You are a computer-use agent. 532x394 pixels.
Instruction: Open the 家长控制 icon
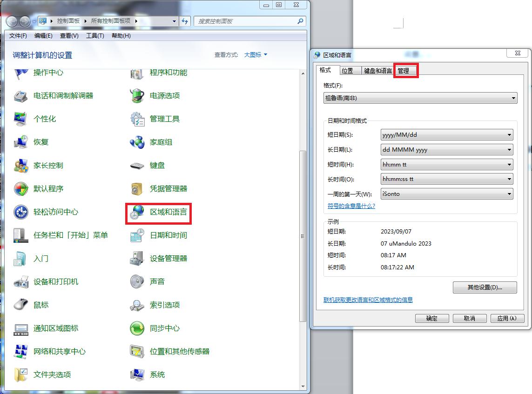[x=21, y=166]
